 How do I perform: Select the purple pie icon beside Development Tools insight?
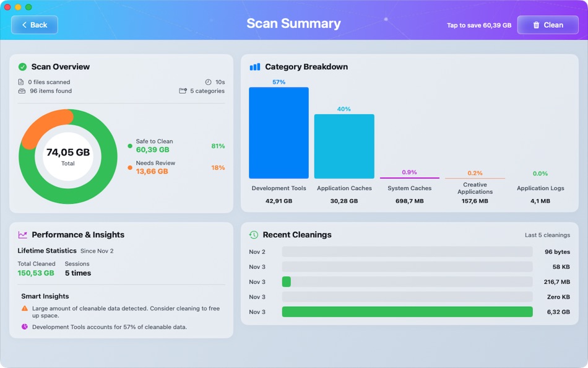click(x=25, y=326)
